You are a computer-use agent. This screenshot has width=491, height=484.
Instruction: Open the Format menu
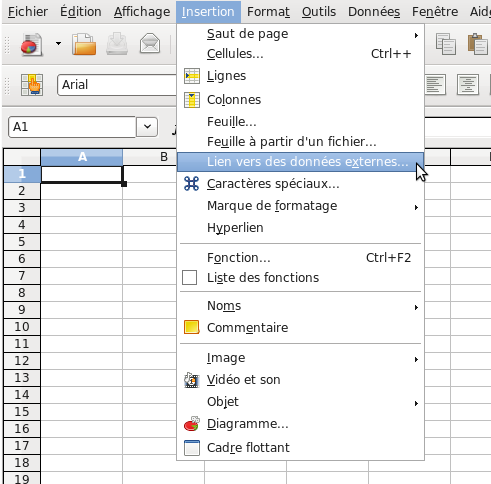click(x=268, y=12)
